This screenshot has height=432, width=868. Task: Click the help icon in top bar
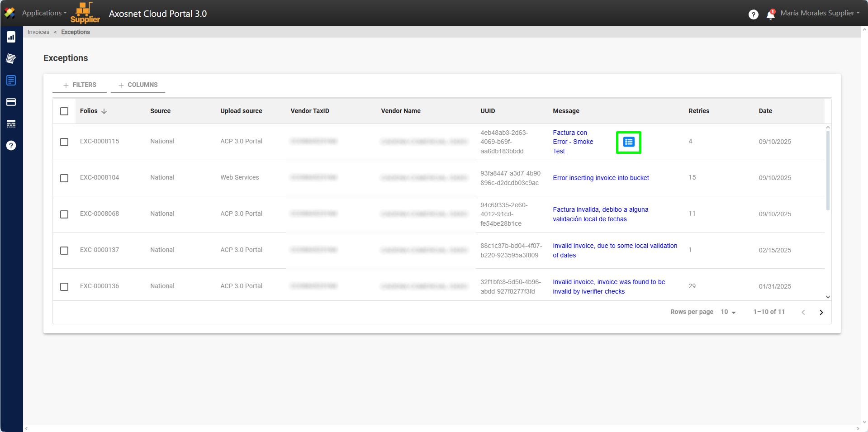click(753, 14)
